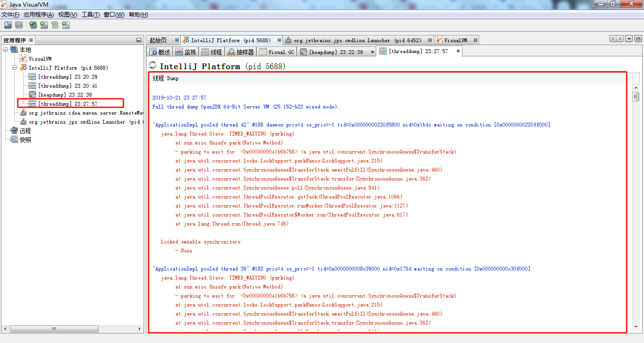
Task: Click the "ApplicationImpl pooled thread 42" header line
Action: click(351, 125)
